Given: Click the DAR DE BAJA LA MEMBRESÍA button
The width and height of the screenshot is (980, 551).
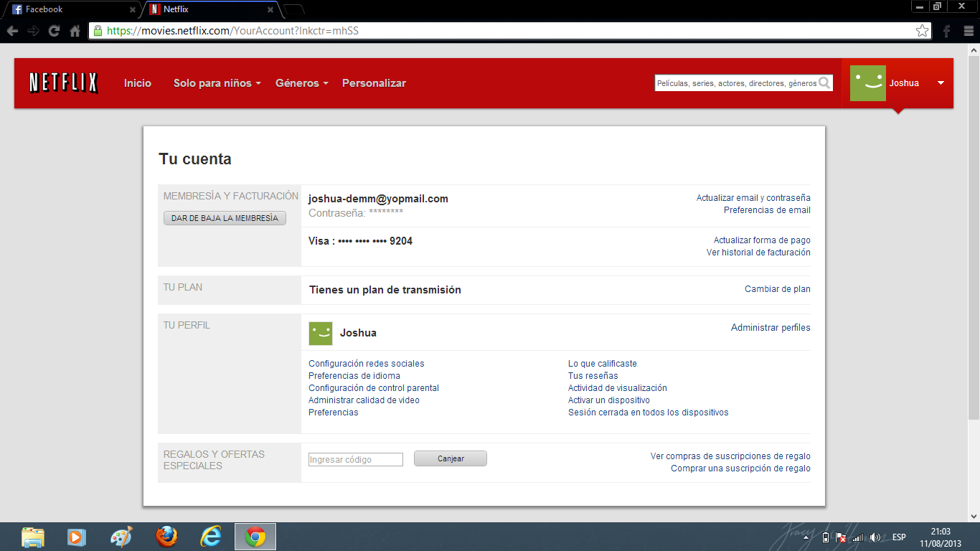Looking at the screenshot, I should (225, 218).
